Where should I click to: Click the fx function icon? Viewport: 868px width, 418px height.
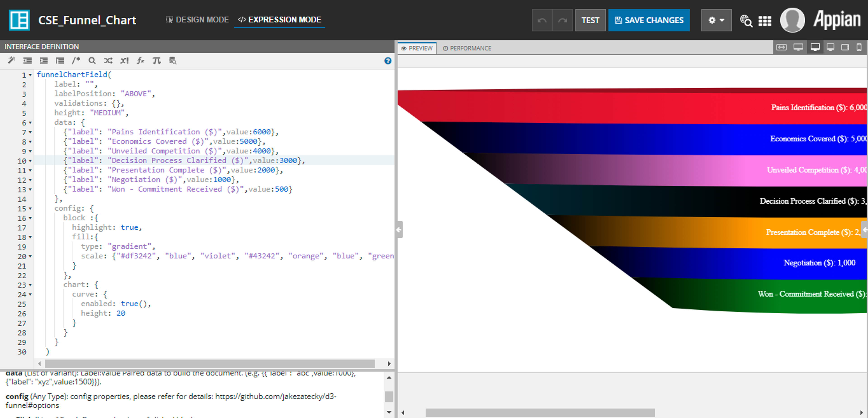pyautogui.click(x=141, y=60)
